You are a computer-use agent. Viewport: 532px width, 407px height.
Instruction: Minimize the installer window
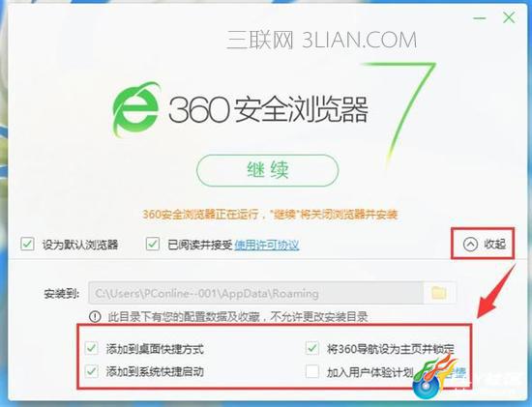(x=480, y=18)
